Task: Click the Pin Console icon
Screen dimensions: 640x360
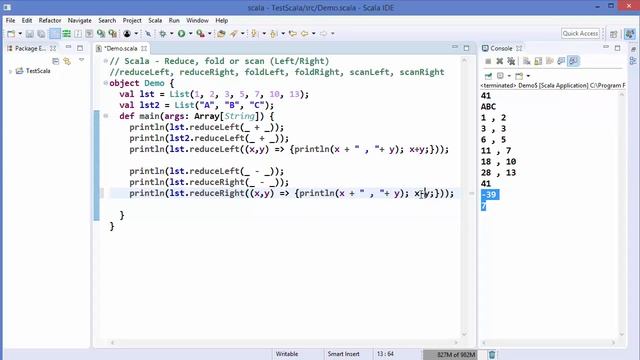Action: click(488, 76)
